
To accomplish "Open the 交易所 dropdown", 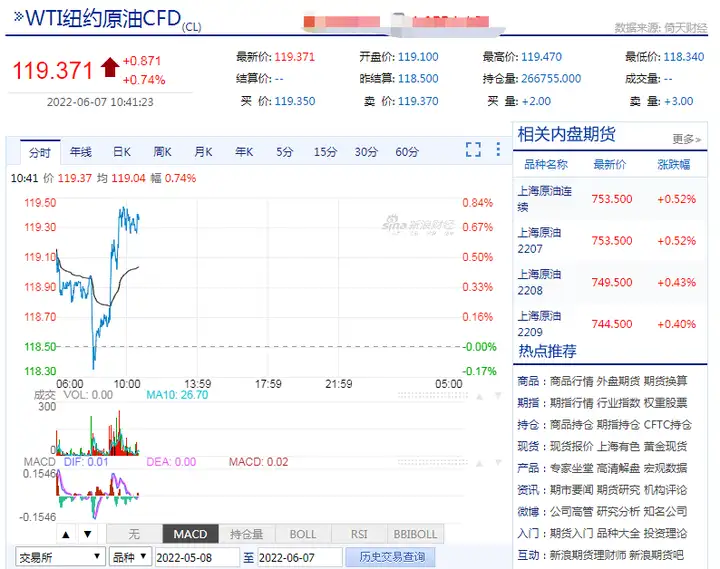I will tap(60, 557).
